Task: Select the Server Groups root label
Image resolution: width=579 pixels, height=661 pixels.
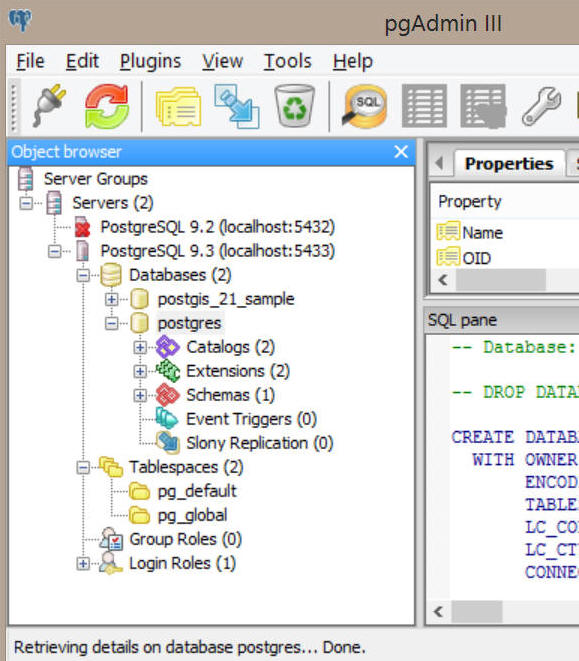Action: [96, 179]
